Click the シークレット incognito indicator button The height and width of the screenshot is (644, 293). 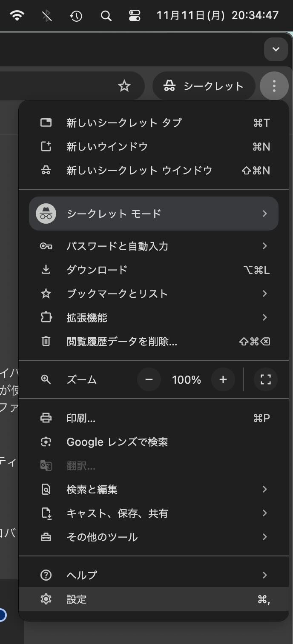pos(204,86)
